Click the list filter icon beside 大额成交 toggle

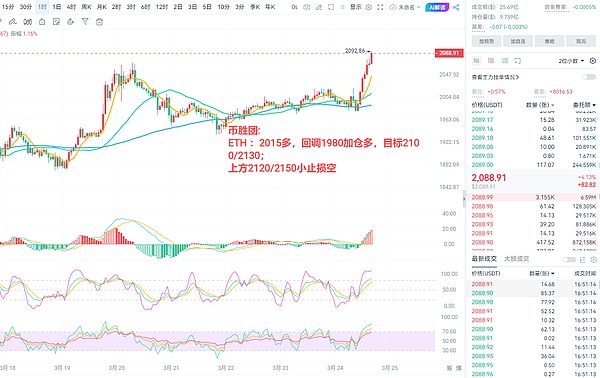pos(582,259)
